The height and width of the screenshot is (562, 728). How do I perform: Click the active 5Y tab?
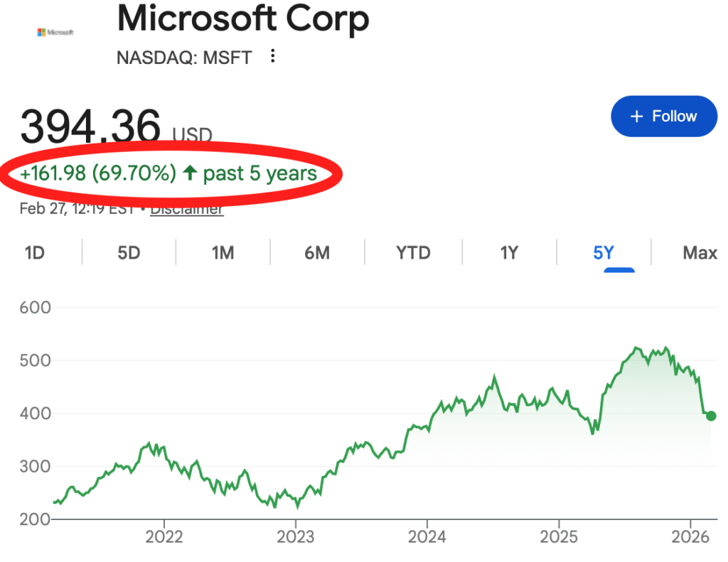[x=604, y=252]
